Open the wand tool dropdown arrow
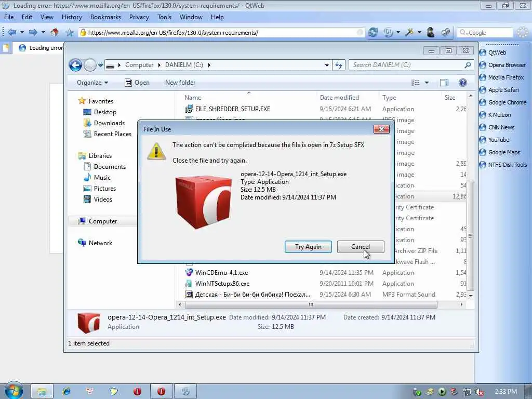The width and height of the screenshot is (532, 399). click(x=419, y=32)
